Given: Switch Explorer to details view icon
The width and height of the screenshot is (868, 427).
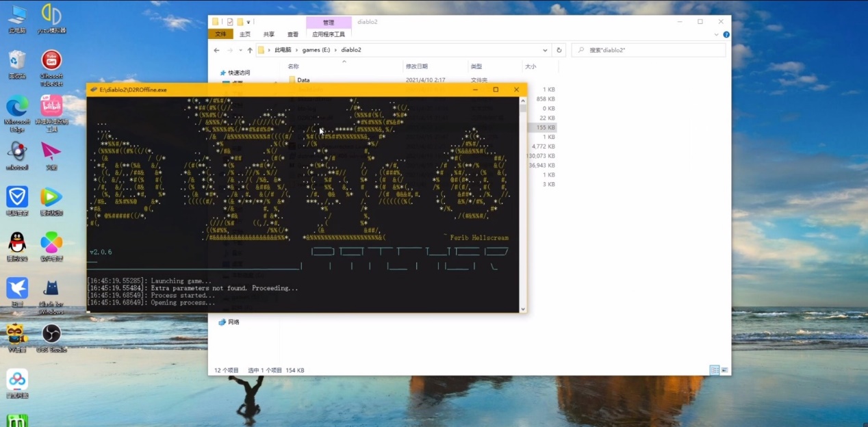Looking at the screenshot, I should 714,370.
